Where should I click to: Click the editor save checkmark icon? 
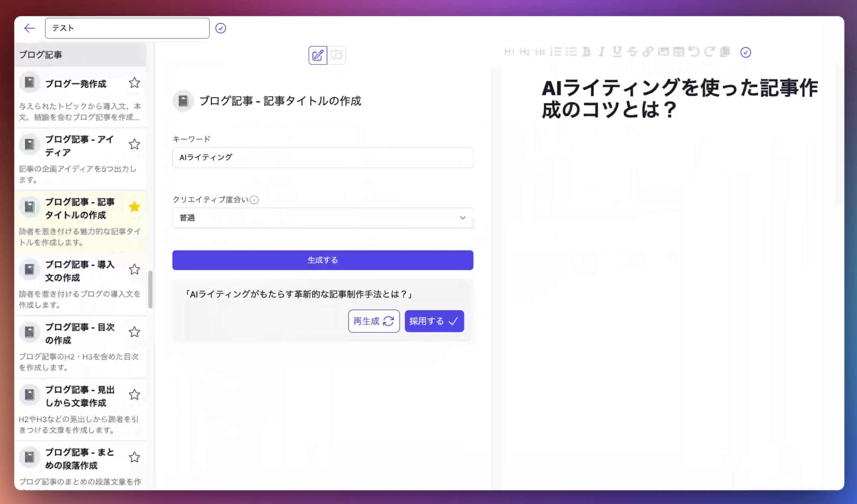[x=745, y=53]
